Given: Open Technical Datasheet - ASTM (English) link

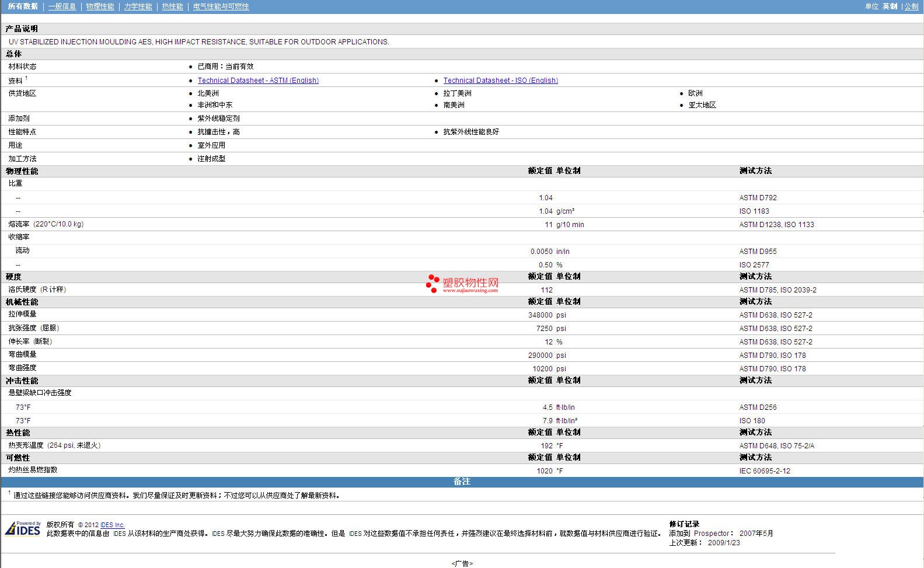Looking at the screenshot, I should 258,81.
